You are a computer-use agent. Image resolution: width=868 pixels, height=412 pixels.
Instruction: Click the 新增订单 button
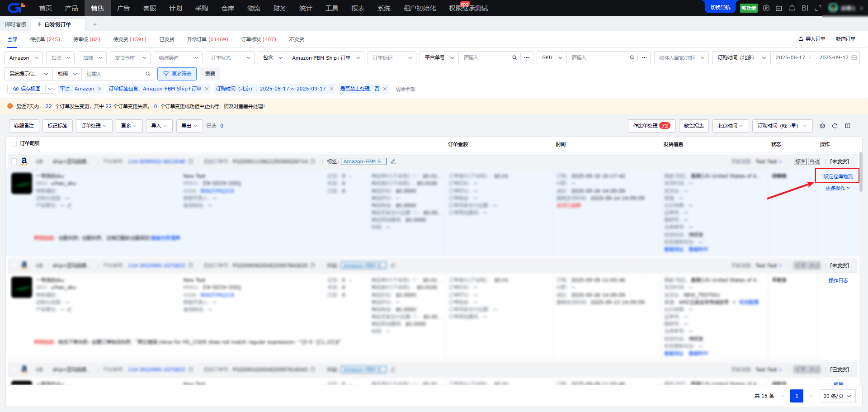[845, 39]
